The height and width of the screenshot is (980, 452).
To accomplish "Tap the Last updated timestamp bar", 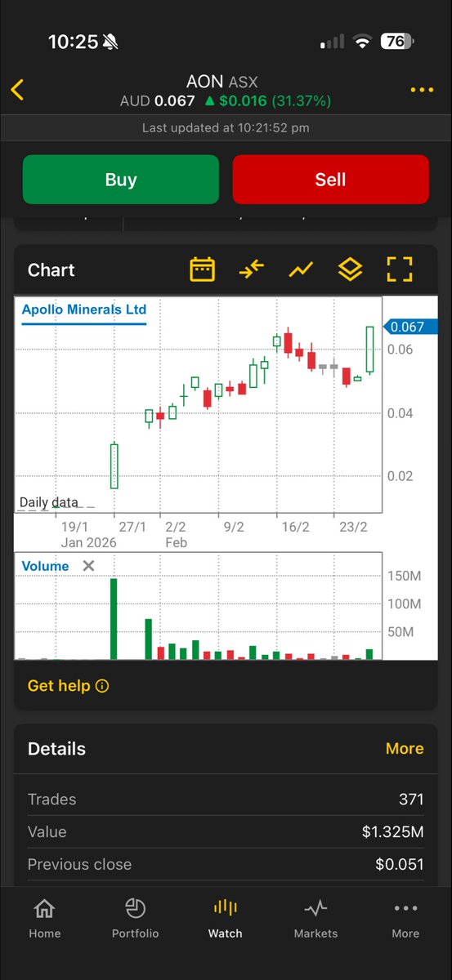I will coord(226,128).
